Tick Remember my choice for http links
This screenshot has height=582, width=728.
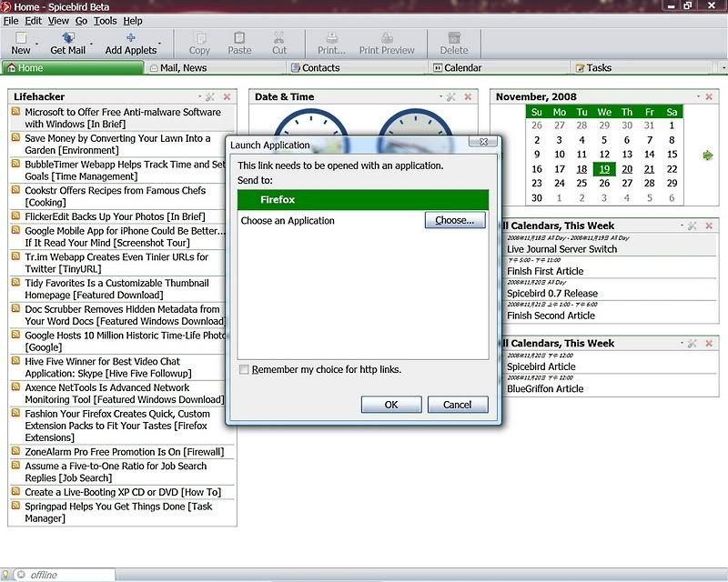[244, 369]
